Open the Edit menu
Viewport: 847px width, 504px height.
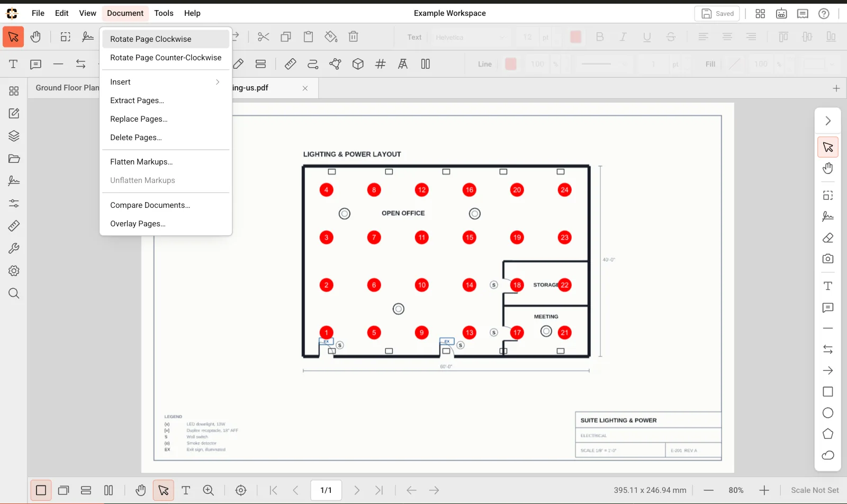click(61, 13)
